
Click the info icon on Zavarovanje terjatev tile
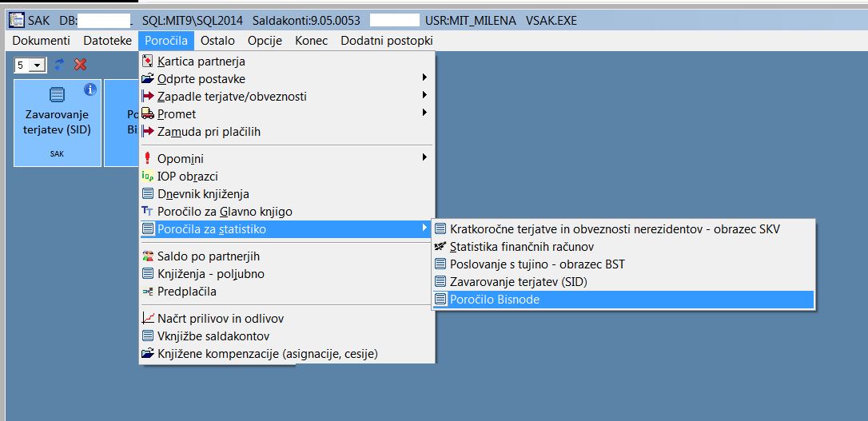(90, 89)
